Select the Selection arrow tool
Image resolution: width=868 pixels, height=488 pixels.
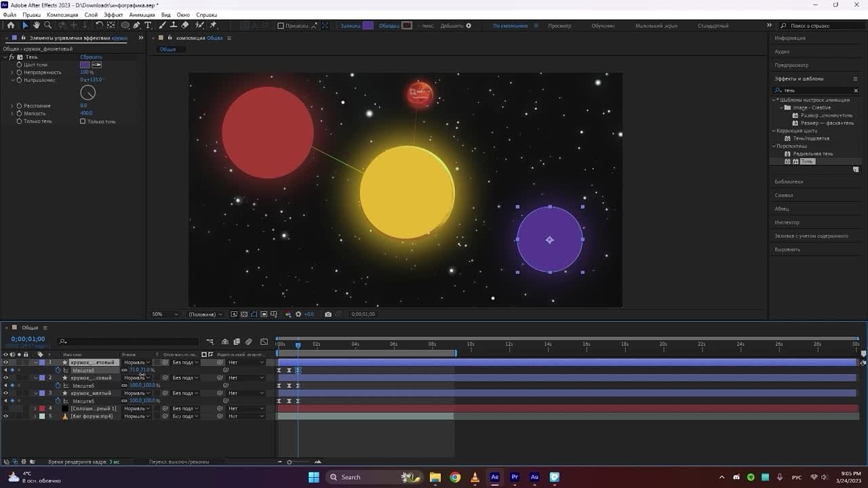coord(25,26)
